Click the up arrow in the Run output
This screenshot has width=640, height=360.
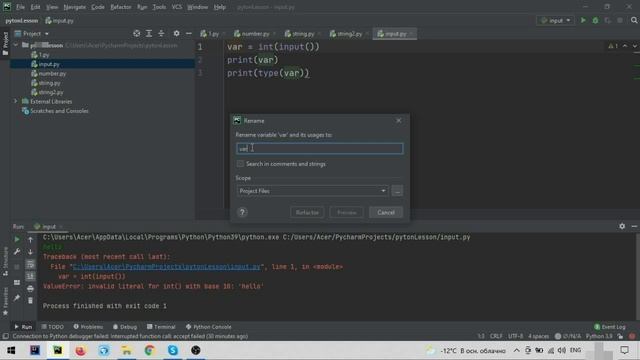[30, 240]
